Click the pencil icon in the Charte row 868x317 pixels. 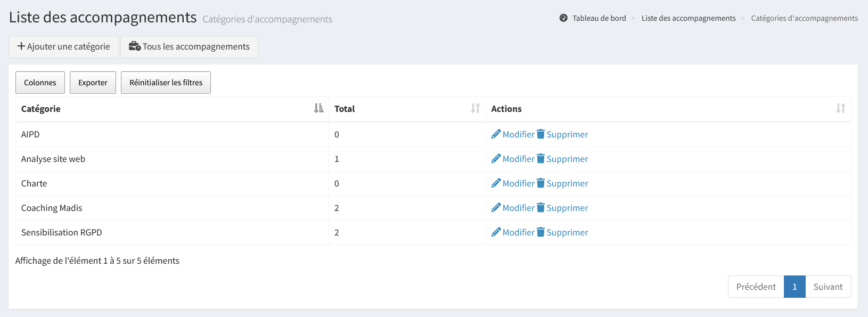(496, 183)
